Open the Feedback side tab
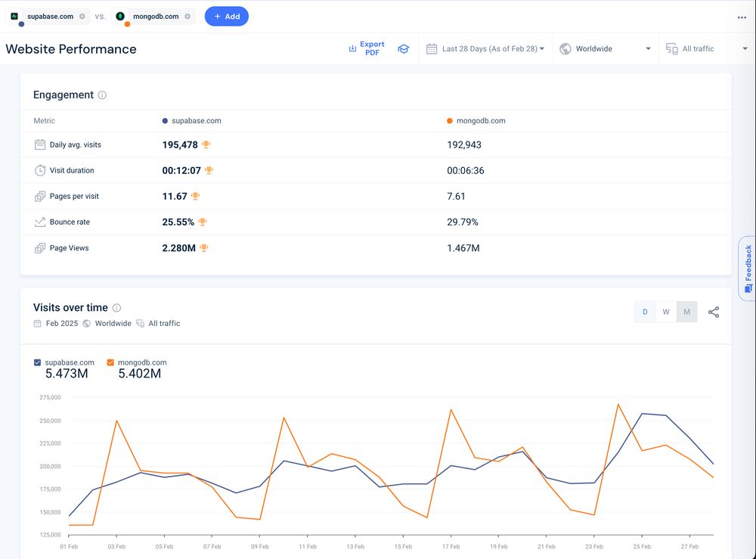This screenshot has width=756, height=559. click(x=748, y=269)
